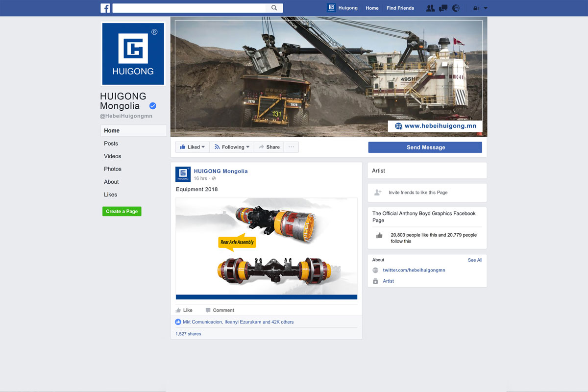This screenshot has height=392, width=588.
Task: Like the Equipment 2018 post
Action: (184, 310)
